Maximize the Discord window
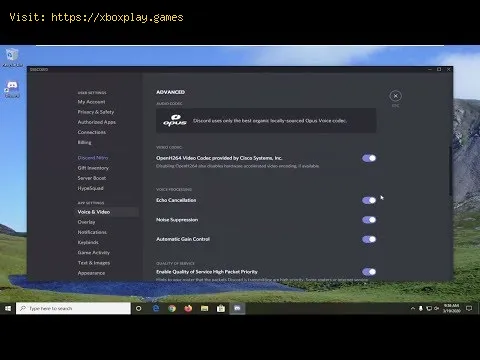Image resolution: width=480 pixels, height=360 pixels. (x=439, y=69)
